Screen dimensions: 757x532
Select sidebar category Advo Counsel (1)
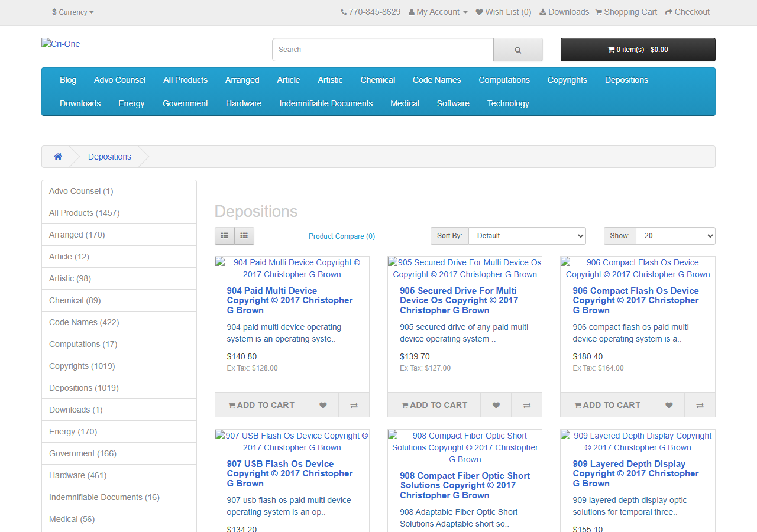pos(119,191)
